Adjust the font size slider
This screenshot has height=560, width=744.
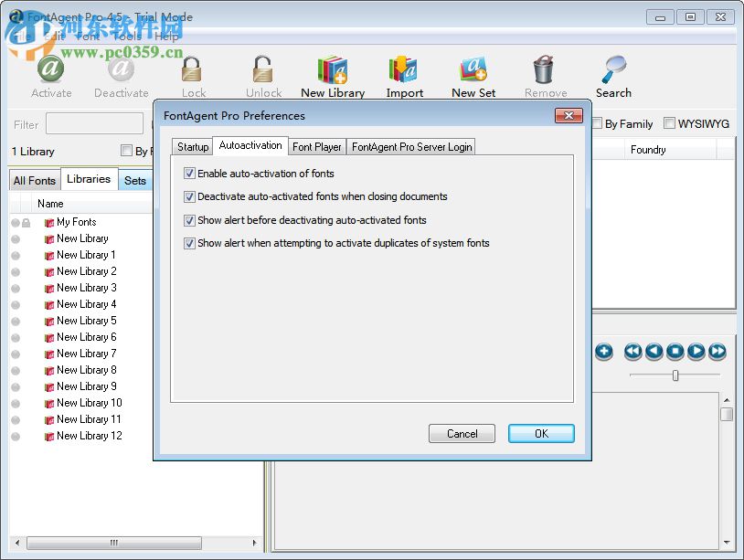[675, 375]
